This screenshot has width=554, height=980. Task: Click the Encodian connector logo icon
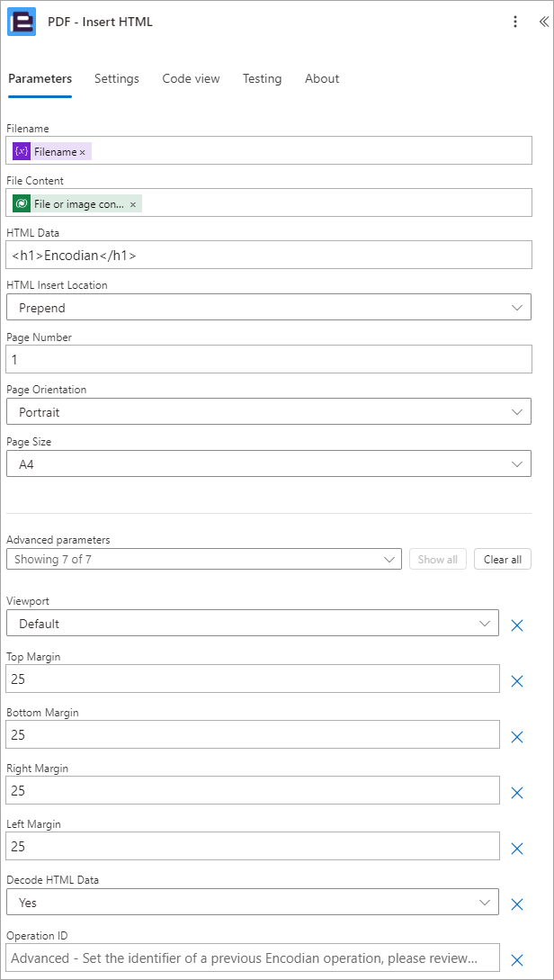point(22,22)
